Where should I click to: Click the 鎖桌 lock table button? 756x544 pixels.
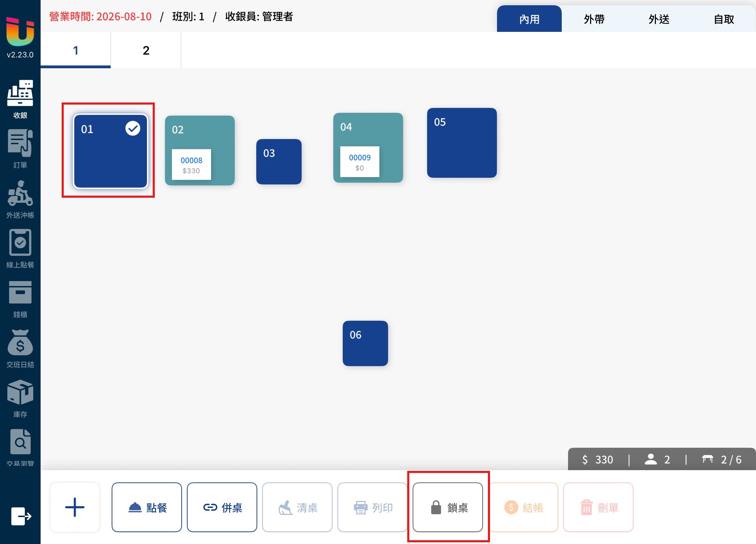(448, 507)
